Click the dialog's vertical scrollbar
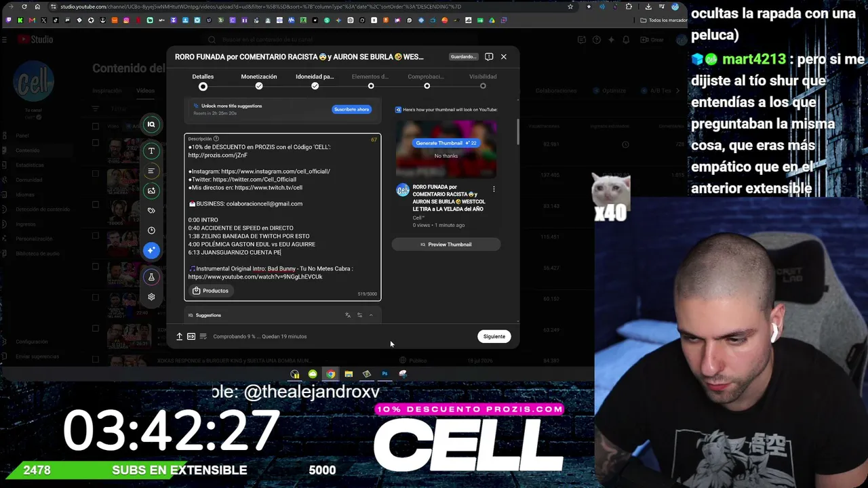The height and width of the screenshot is (488, 868). click(x=518, y=132)
